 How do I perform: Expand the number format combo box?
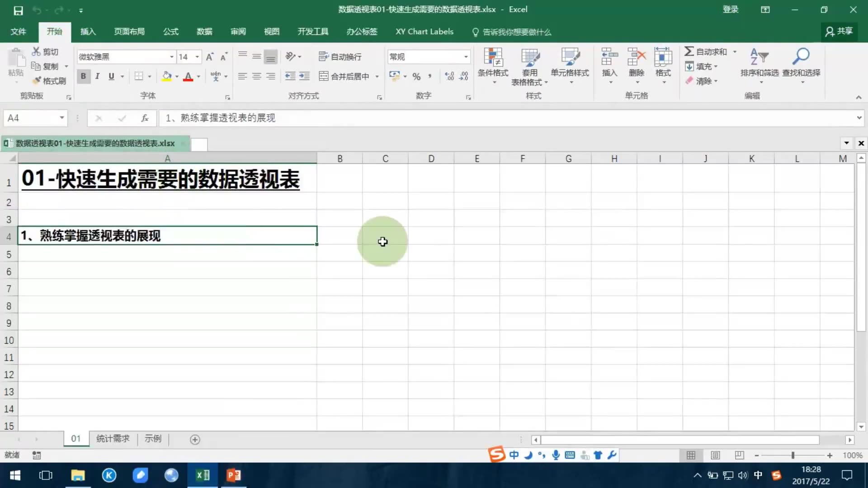(466, 57)
